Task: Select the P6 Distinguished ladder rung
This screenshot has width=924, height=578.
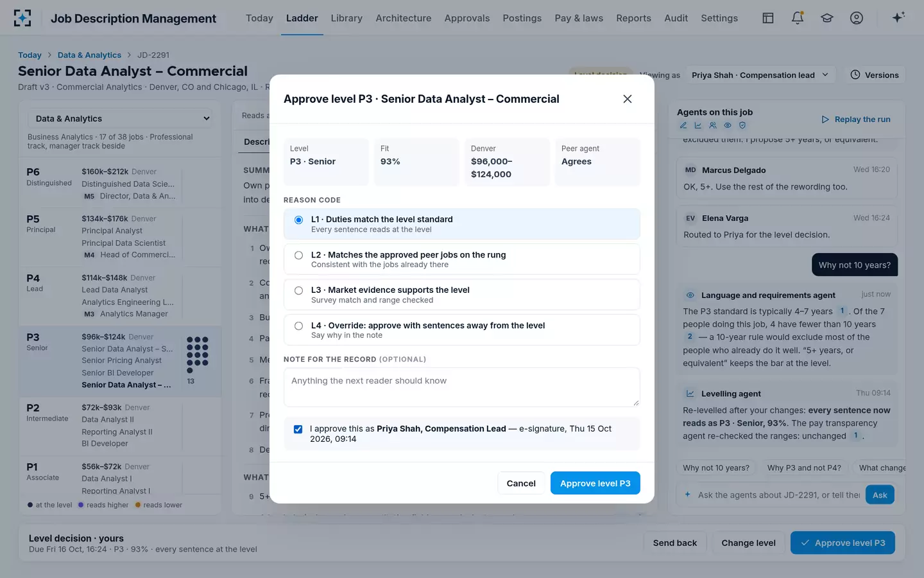Action: [x=120, y=184]
